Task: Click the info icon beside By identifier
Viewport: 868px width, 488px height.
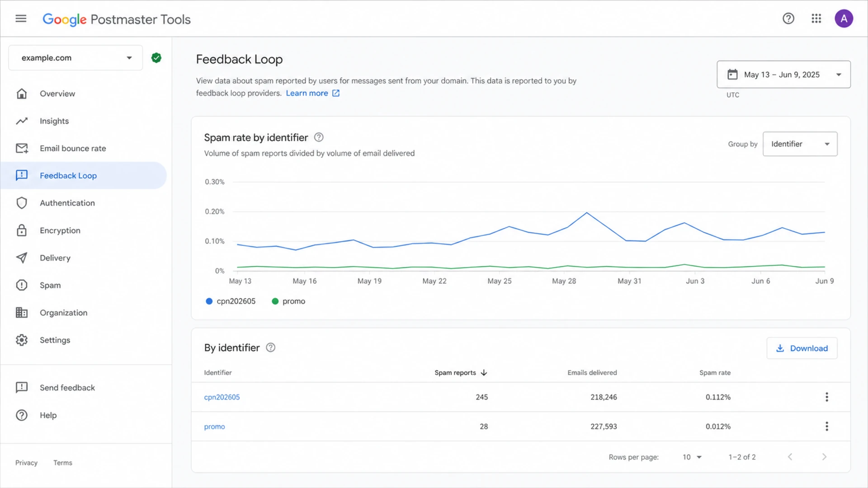Action: point(270,347)
